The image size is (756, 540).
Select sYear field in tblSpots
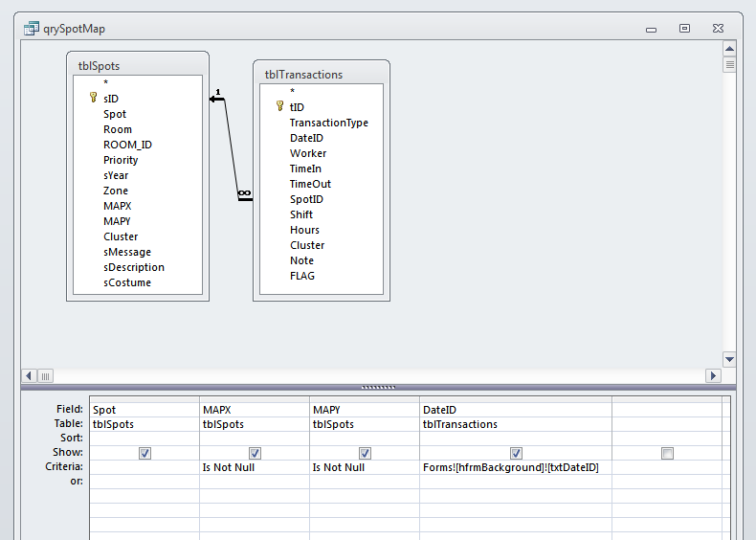(x=116, y=175)
